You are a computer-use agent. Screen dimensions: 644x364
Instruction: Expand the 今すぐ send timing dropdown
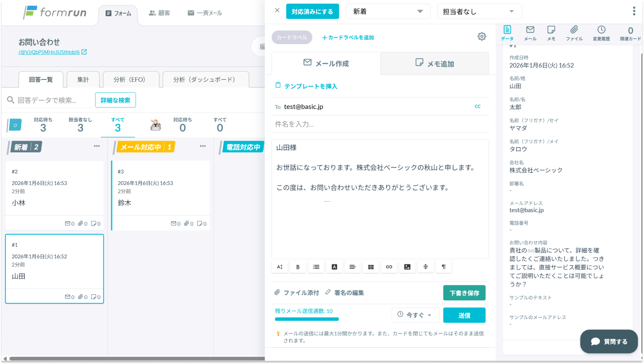click(x=415, y=315)
